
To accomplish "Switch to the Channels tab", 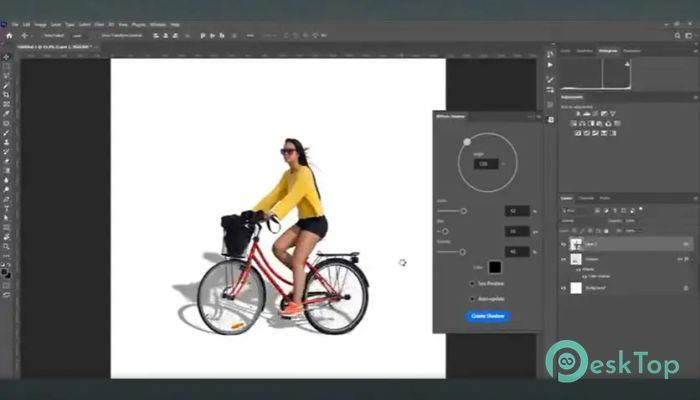I will pyautogui.click(x=586, y=198).
